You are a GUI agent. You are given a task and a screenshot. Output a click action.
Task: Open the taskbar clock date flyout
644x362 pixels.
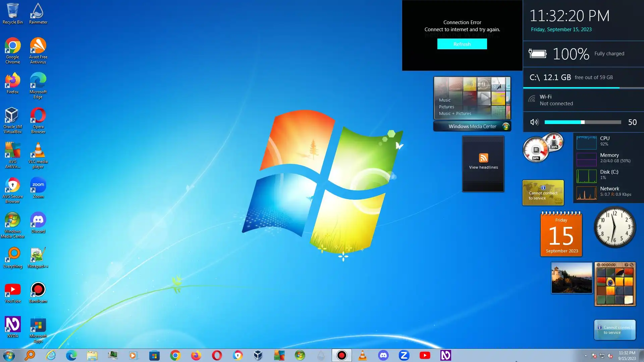click(627, 355)
